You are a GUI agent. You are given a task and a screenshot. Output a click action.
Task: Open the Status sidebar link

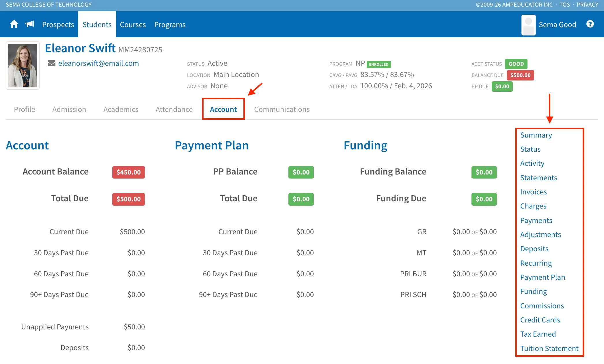point(530,149)
